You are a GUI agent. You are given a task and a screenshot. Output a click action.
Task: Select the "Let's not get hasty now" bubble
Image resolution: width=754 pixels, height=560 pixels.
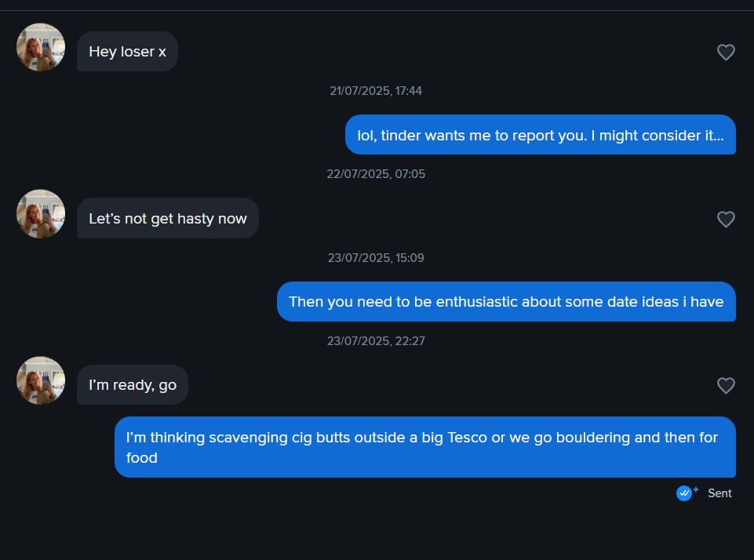point(168,218)
